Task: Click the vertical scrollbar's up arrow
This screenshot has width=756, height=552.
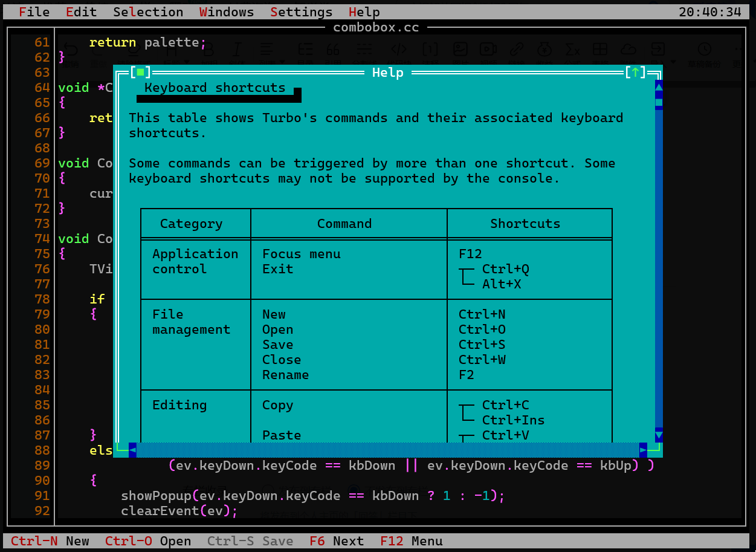Action: [659, 88]
